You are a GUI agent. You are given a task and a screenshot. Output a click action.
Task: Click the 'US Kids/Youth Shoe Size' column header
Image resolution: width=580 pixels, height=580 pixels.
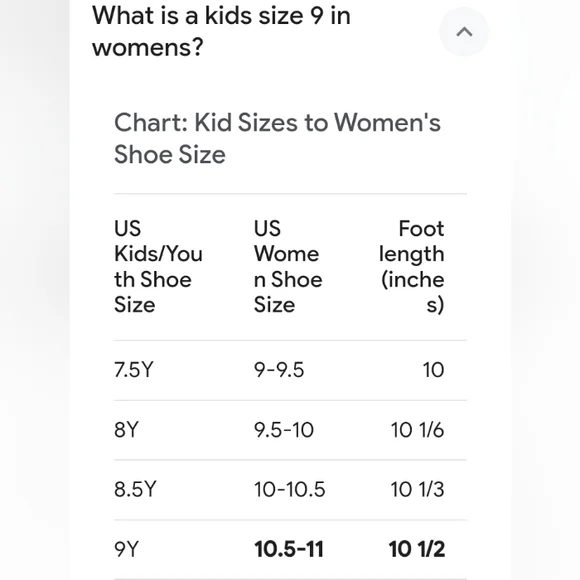click(158, 266)
